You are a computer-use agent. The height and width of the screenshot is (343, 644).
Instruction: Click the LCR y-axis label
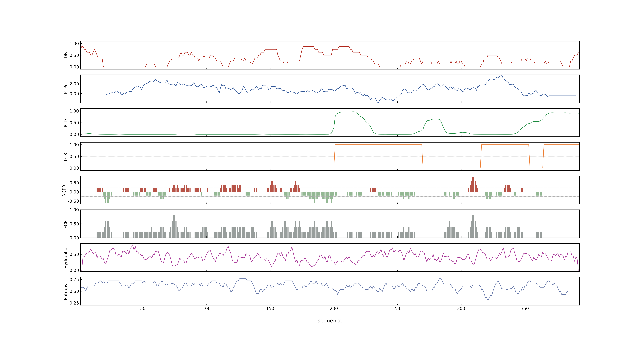[66, 157]
